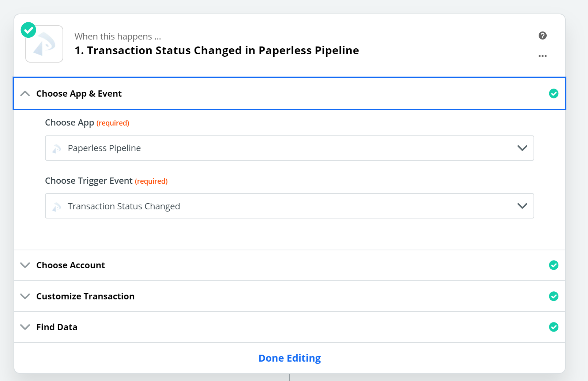Open the Choose App dropdown
This screenshot has width=588, height=381.
tap(522, 148)
